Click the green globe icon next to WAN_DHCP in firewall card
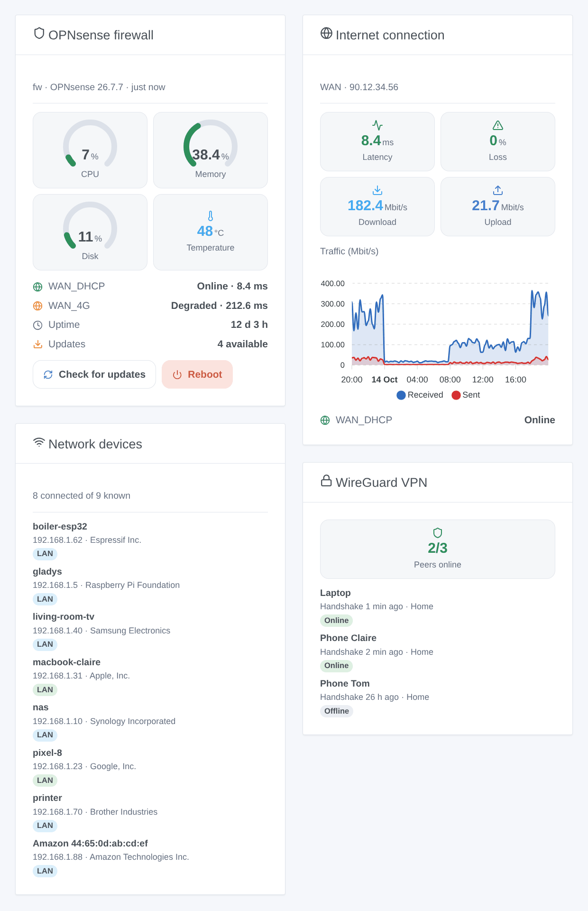Viewport: 588px width, 911px height. tap(38, 287)
